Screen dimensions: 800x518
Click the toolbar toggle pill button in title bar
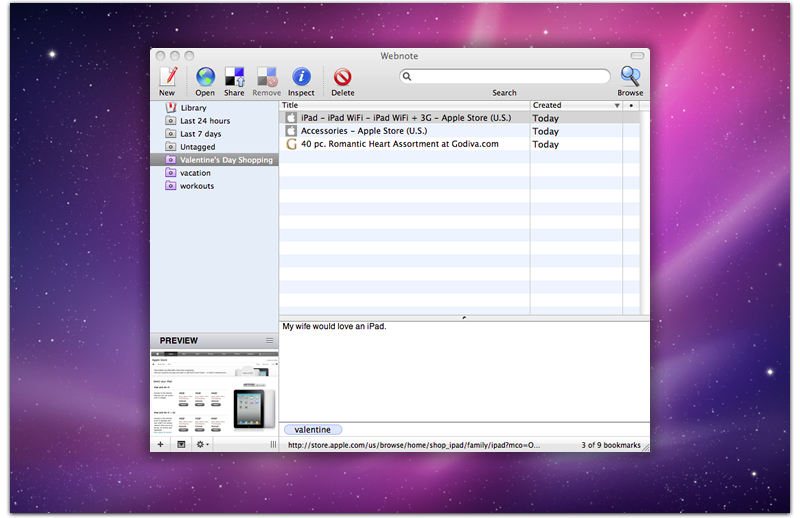point(637,55)
